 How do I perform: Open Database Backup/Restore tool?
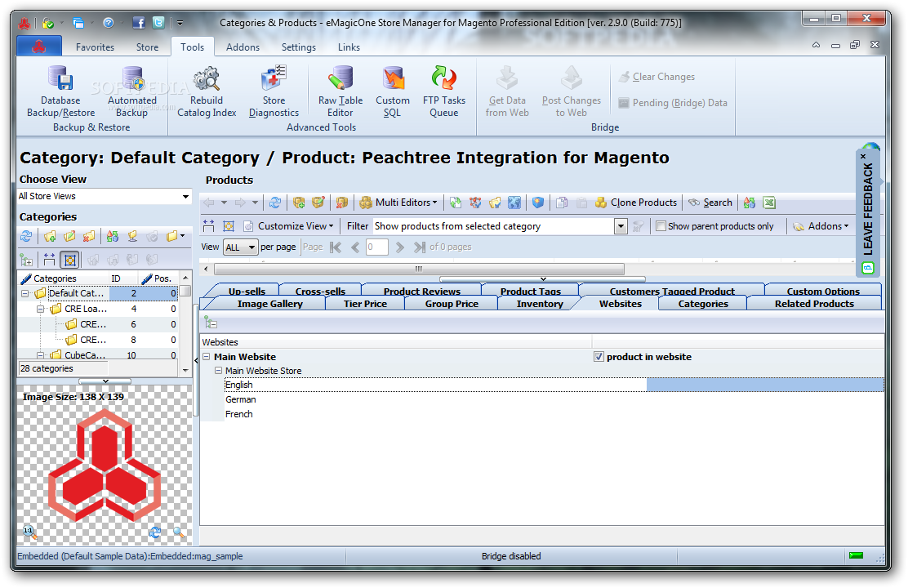coord(60,91)
